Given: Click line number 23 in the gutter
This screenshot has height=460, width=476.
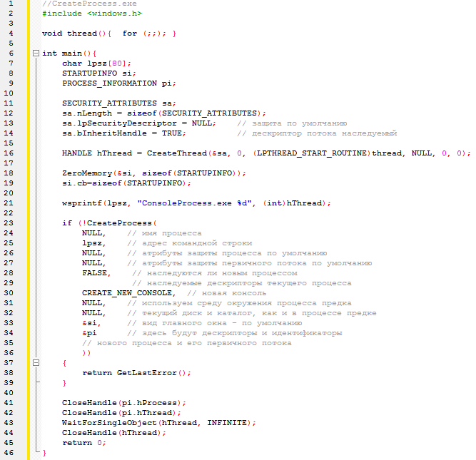Looking at the screenshot, I should click(10, 223).
